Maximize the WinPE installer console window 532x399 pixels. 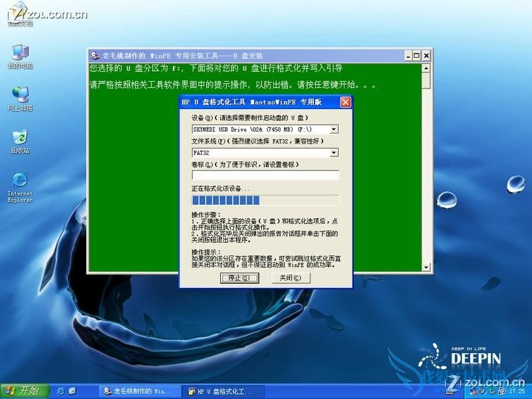pyautogui.click(x=416, y=55)
